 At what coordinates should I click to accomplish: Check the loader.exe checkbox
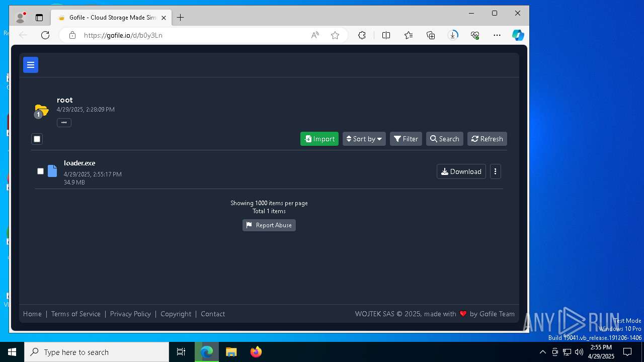click(40, 171)
